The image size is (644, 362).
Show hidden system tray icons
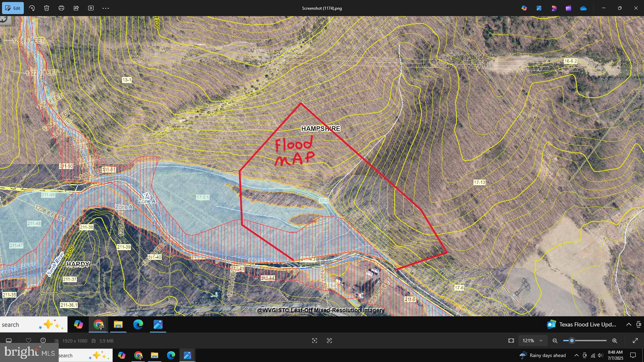(x=576, y=355)
